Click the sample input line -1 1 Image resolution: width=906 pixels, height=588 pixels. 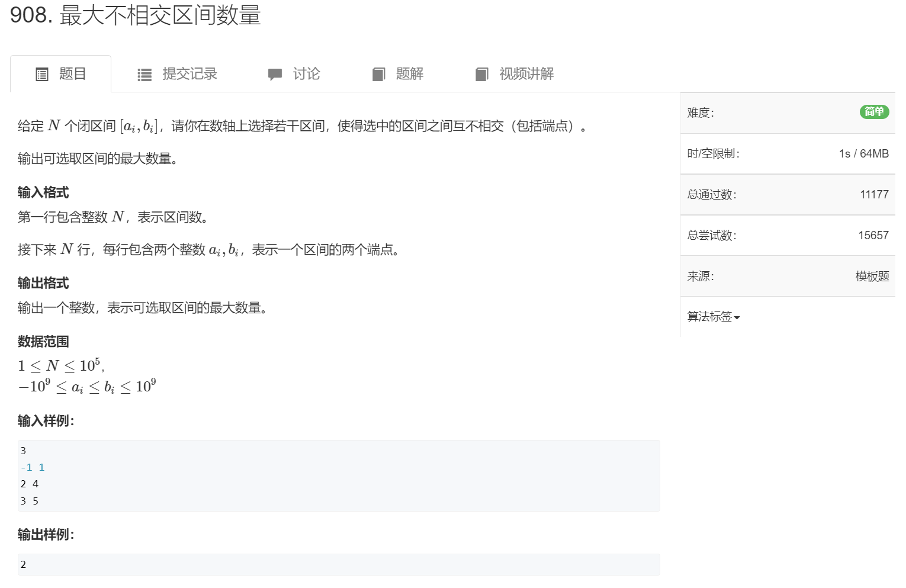33,467
